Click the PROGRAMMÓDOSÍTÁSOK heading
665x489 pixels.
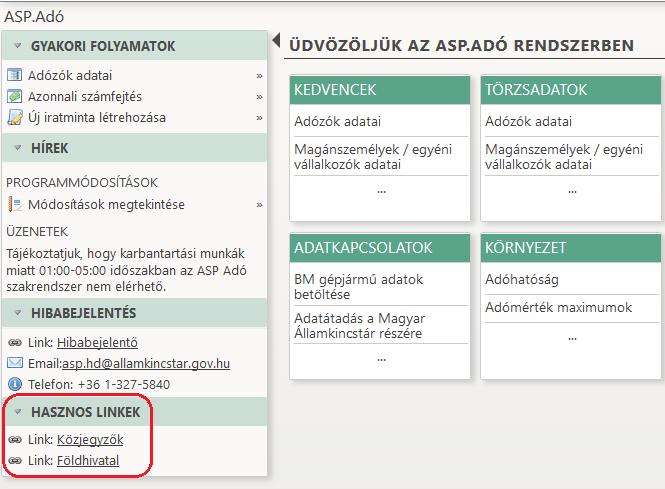pos(82,182)
